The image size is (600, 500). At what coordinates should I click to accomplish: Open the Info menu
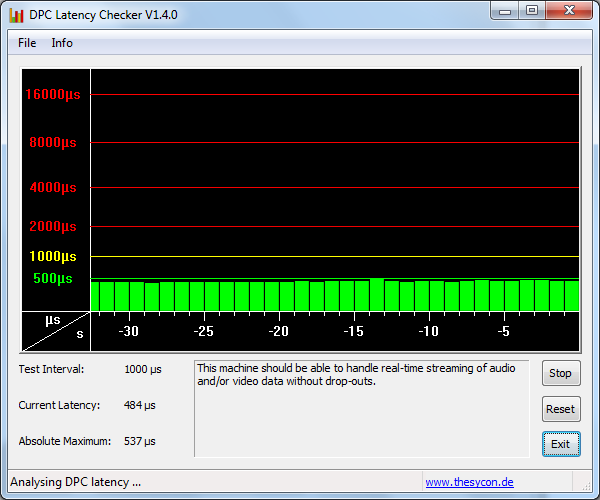pyautogui.click(x=62, y=43)
